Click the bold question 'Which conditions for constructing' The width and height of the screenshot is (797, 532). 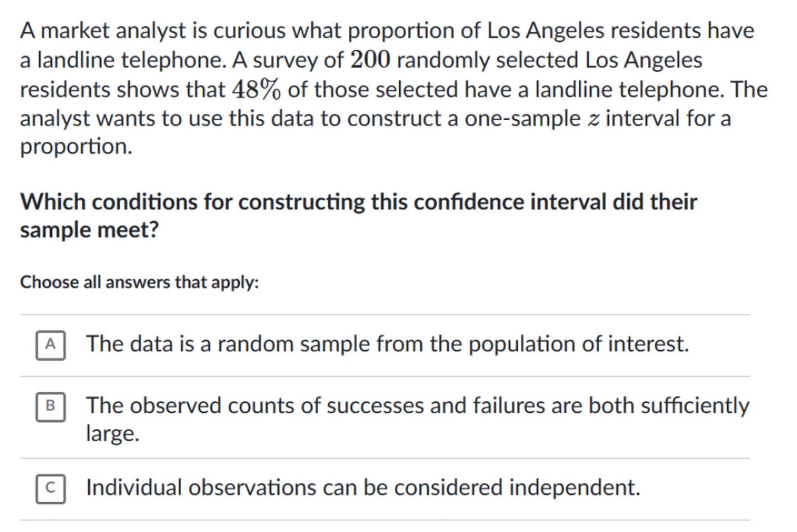point(358,202)
